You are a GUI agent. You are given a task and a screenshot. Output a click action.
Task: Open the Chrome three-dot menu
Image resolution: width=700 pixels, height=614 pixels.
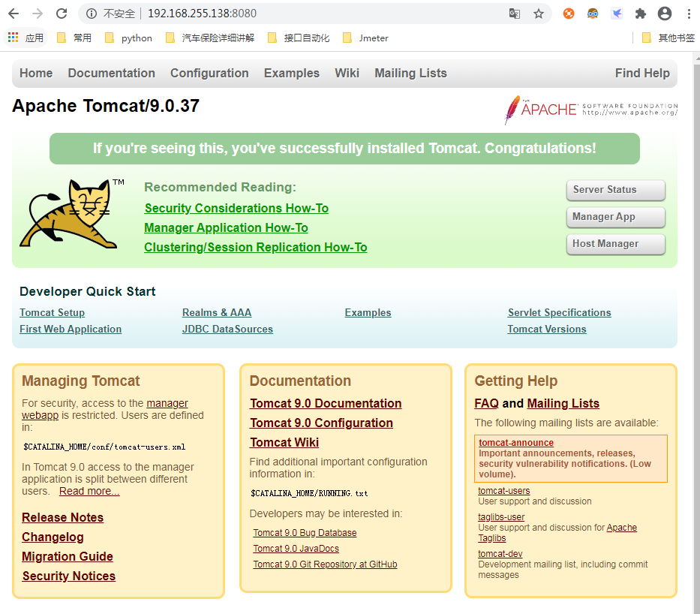tap(689, 14)
